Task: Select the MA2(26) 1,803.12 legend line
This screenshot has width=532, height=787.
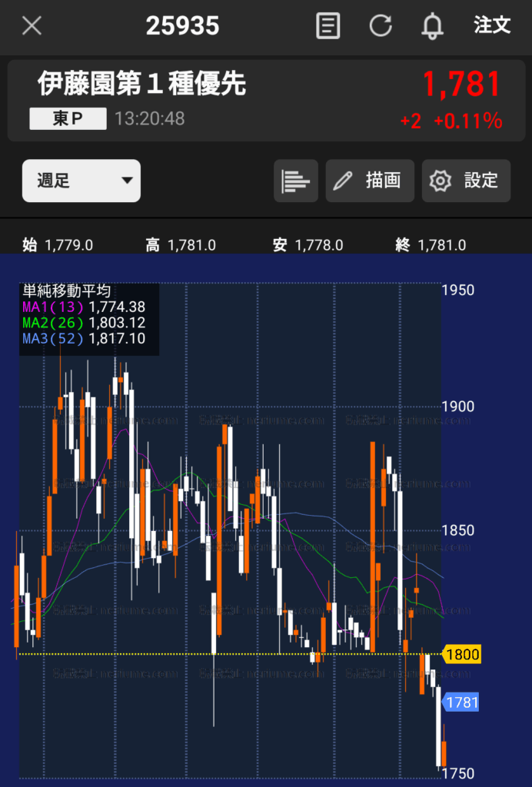Action: [84, 323]
